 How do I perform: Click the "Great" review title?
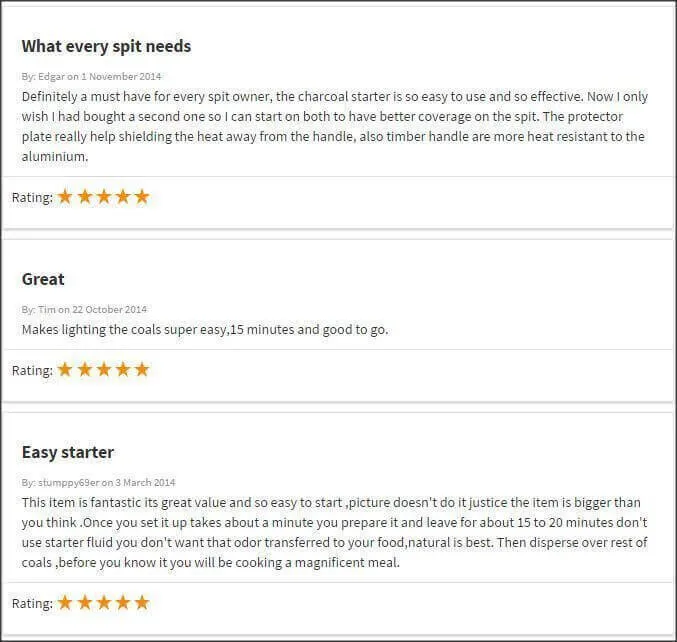pyautogui.click(x=43, y=279)
